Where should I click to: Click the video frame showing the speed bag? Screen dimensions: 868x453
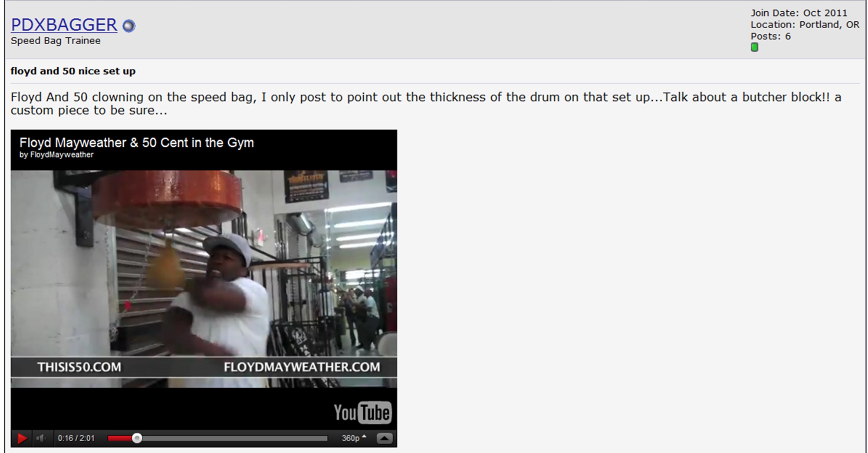pyautogui.click(x=204, y=263)
